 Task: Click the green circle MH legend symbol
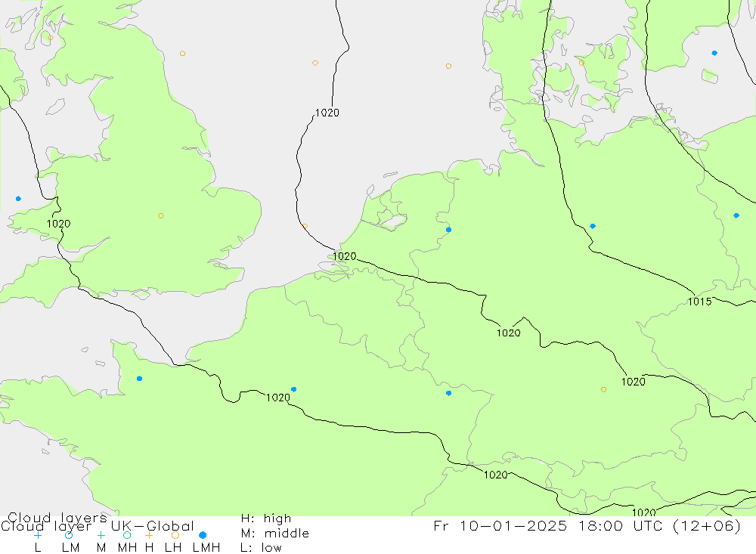[x=127, y=535]
